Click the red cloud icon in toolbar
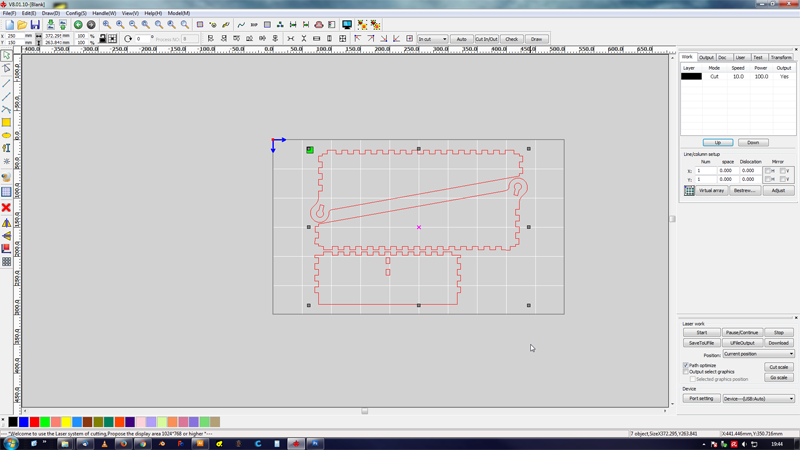Image resolution: width=800 pixels, height=450 pixels. pos(319,24)
